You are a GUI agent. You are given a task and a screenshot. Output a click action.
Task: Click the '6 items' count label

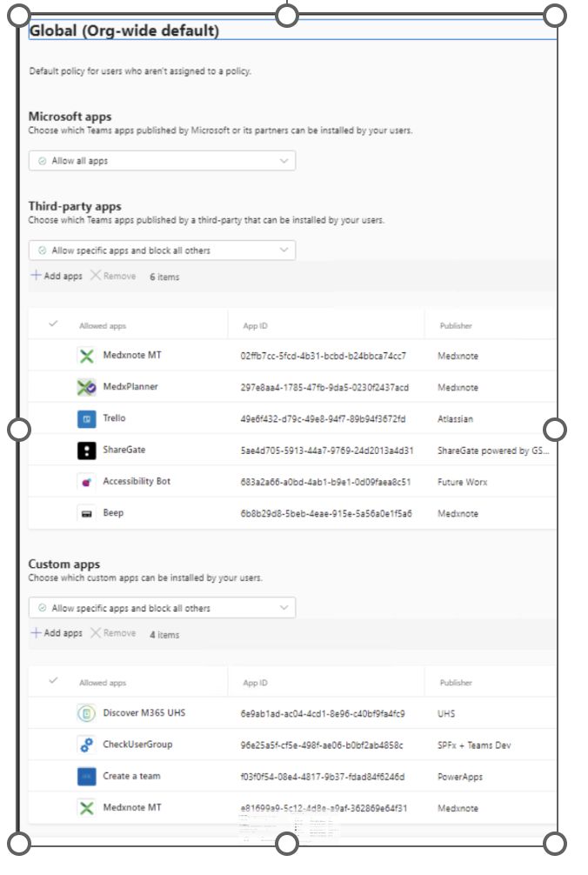coord(164,277)
